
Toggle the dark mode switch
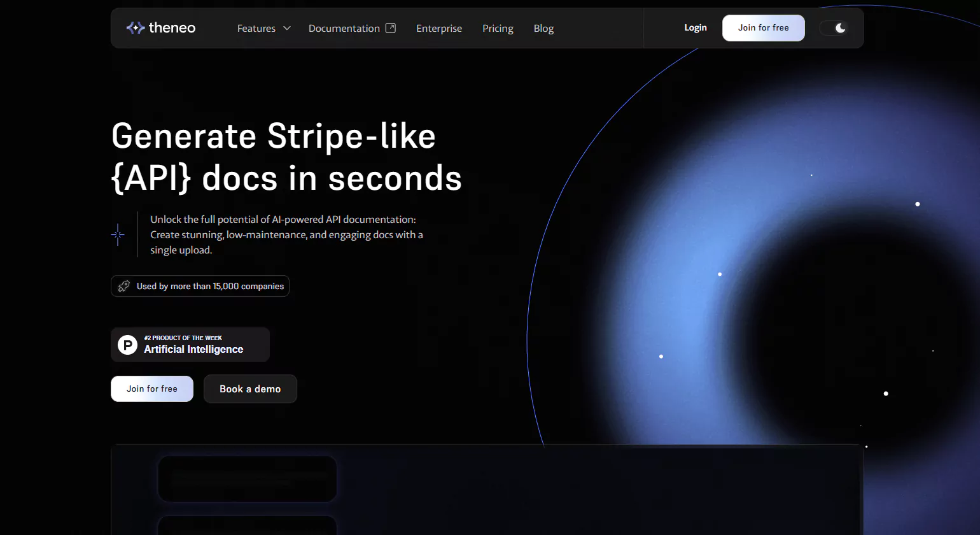[834, 28]
